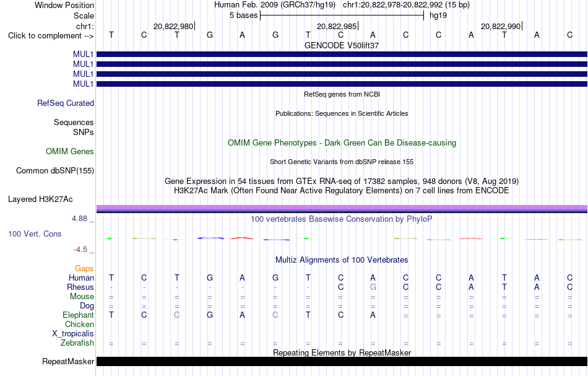Screen dimensions: 588x376
Task: Click the 20,822,985 coordinate marker
Action: [x=337, y=26]
